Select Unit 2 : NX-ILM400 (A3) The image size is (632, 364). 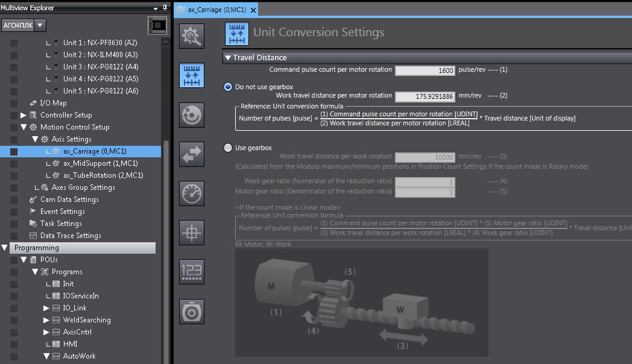[x=100, y=55]
